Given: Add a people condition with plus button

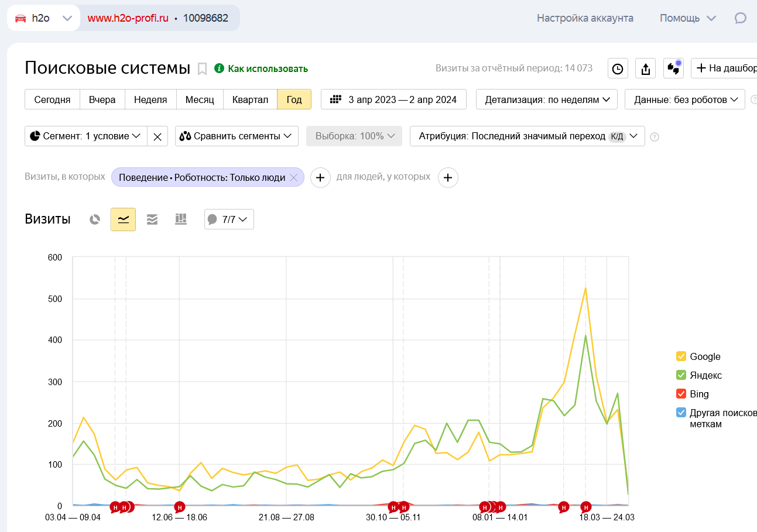Looking at the screenshot, I should (x=448, y=177).
